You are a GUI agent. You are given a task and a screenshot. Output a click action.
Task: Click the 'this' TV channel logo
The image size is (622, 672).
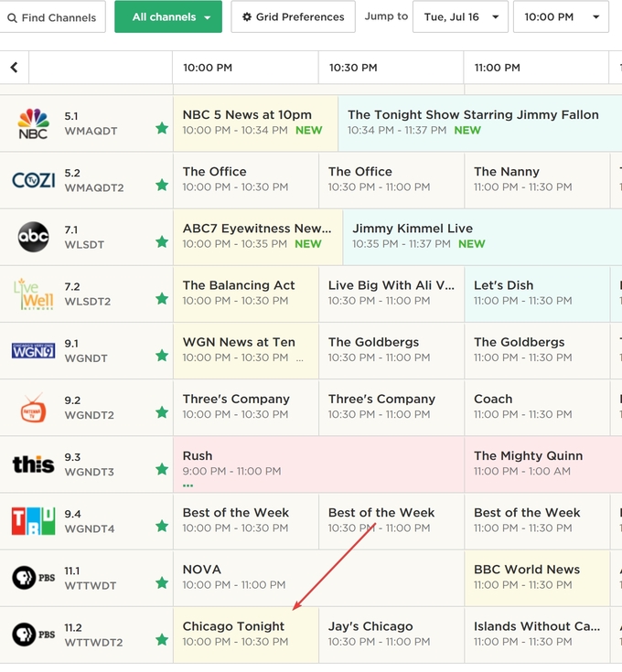[x=34, y=464]
